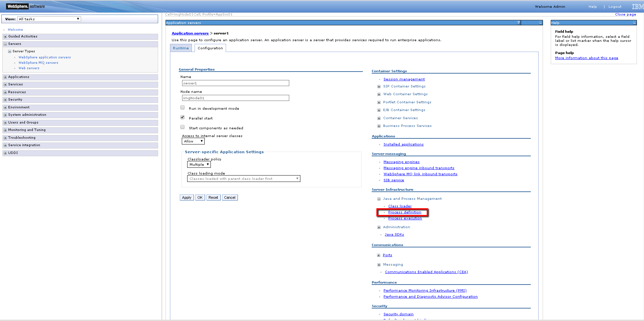Click the help question mark icon in Application servers header
This screenshot has width=644, height=321.
point(518,23)
